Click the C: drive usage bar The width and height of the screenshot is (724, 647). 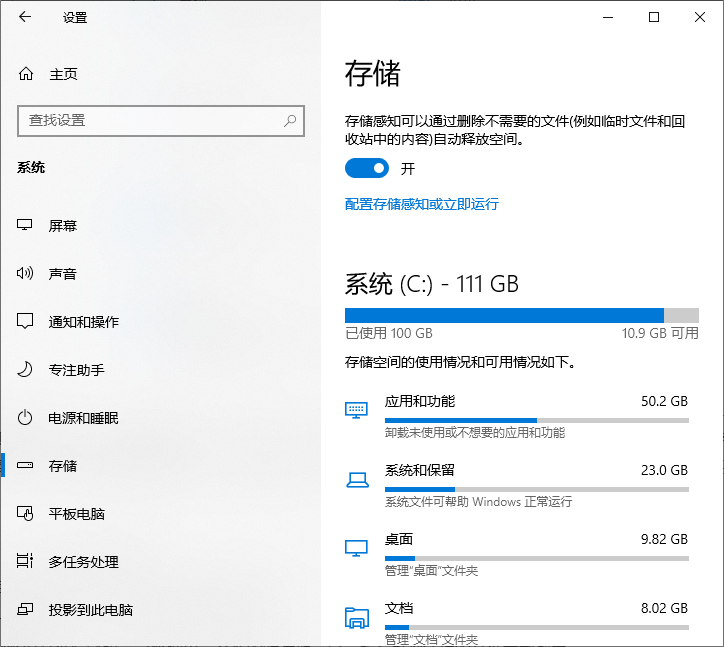522,315
